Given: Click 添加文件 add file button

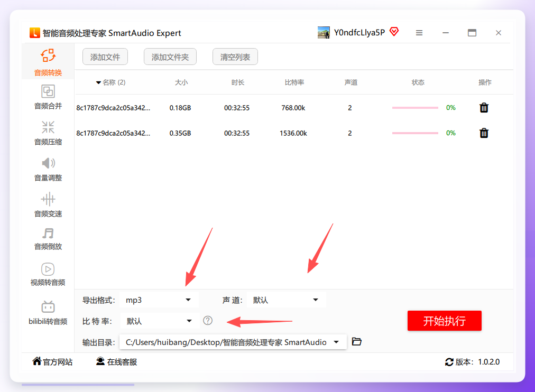Looking at the screenshot, I should [x=105, y=57].
